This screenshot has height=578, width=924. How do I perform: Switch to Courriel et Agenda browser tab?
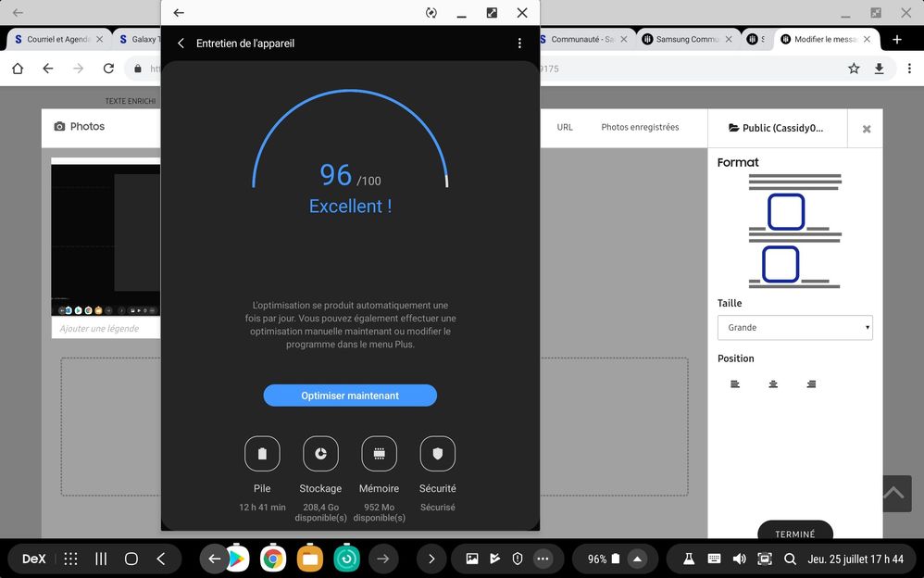click(58, 39)
